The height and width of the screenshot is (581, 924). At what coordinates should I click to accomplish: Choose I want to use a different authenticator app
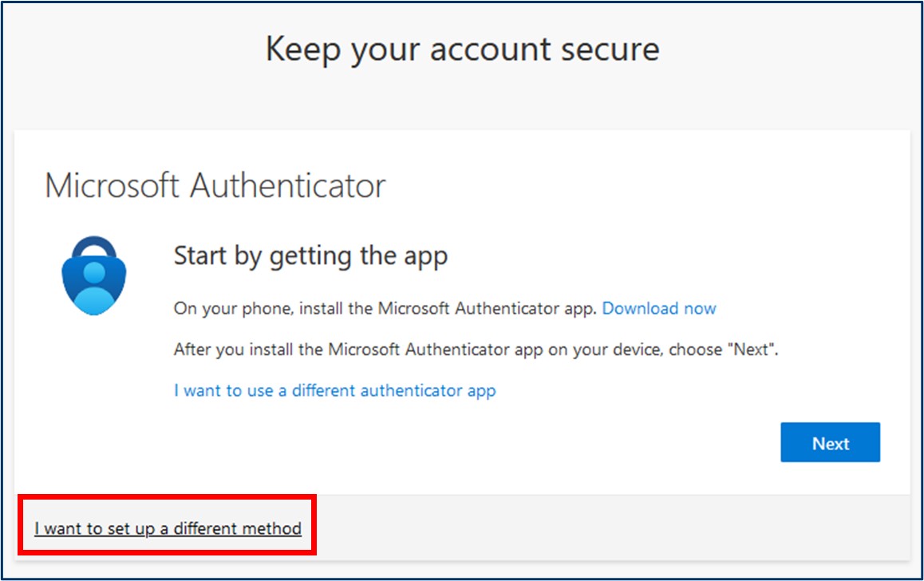pyautogui.click(x=334, y=391)
